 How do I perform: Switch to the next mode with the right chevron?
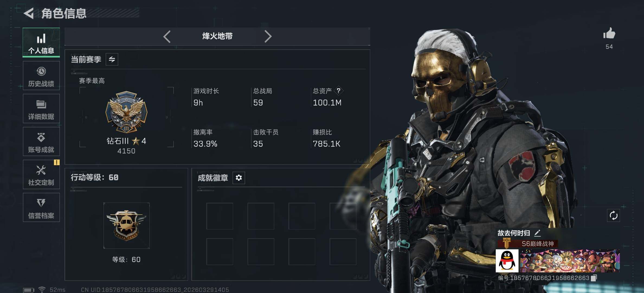(x=268, y=36)
